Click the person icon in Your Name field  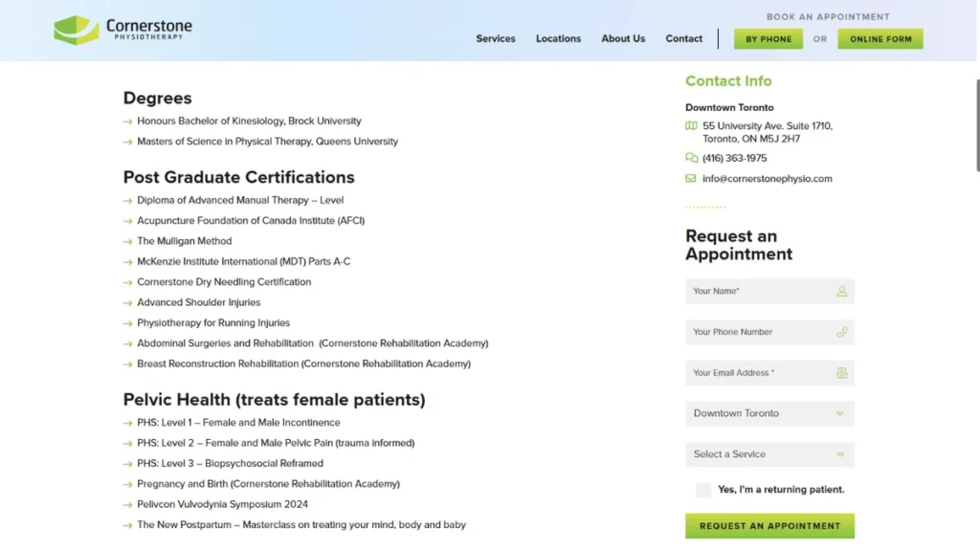(x=842, y=291)
